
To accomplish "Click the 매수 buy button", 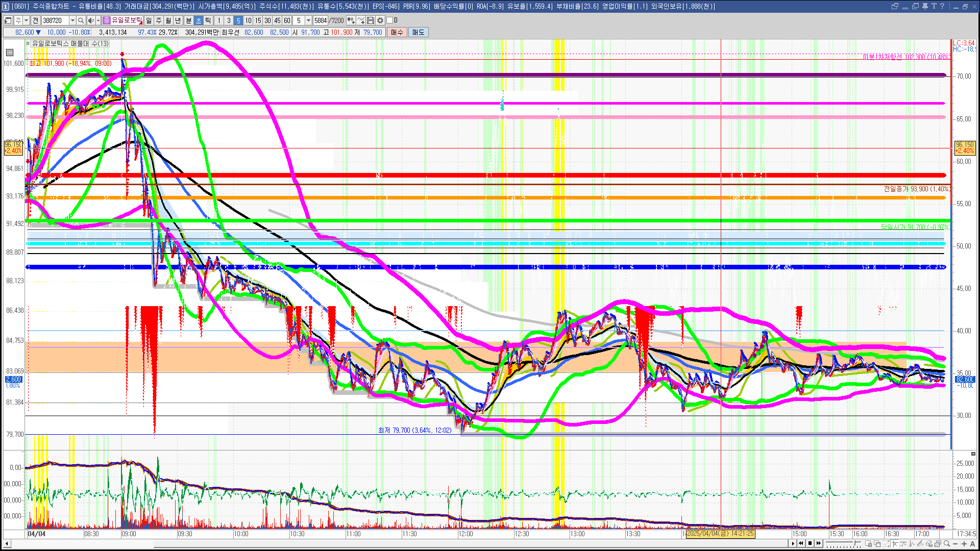I will pos(397,32).
